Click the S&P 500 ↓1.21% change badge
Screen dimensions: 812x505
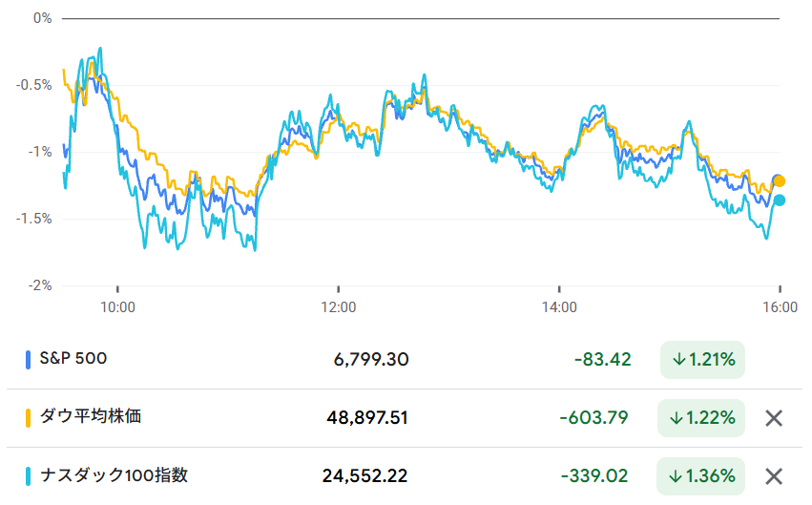pos(702,360)
